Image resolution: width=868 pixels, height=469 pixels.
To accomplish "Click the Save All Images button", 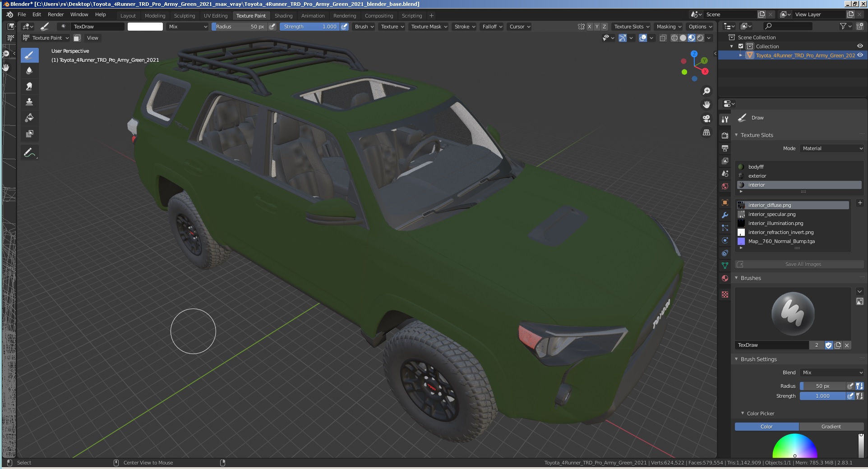I will pyautogui.click(x=799, y=264).
